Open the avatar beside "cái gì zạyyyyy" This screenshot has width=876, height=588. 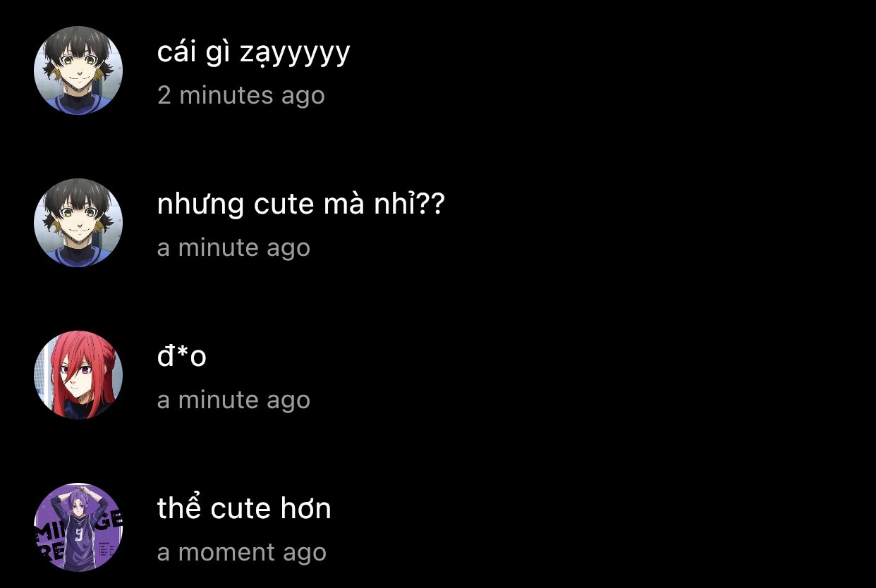pyautogui.click(x=78, y=71)
